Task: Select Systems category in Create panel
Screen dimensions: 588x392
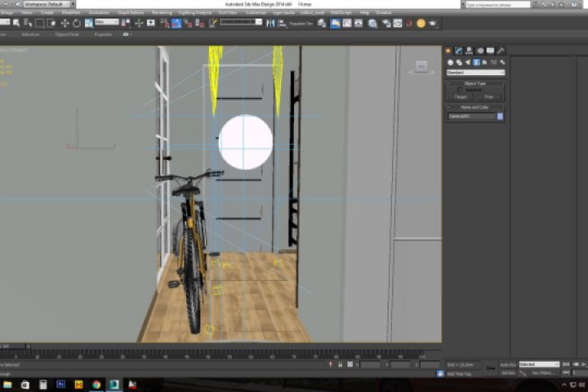Action: click(x=502, y=63)
